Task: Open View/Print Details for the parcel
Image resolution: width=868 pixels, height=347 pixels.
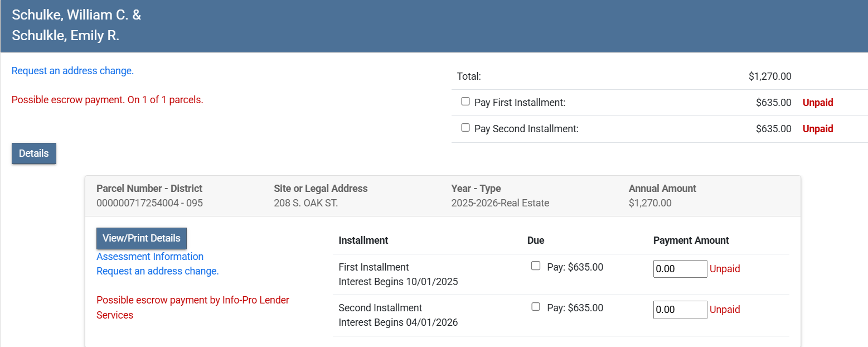Action: (x=142, y=238)
